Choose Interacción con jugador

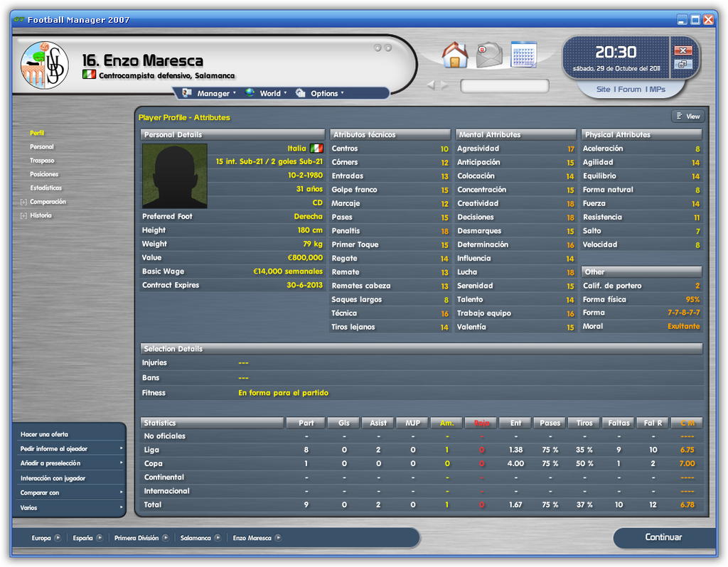point(53,478)
